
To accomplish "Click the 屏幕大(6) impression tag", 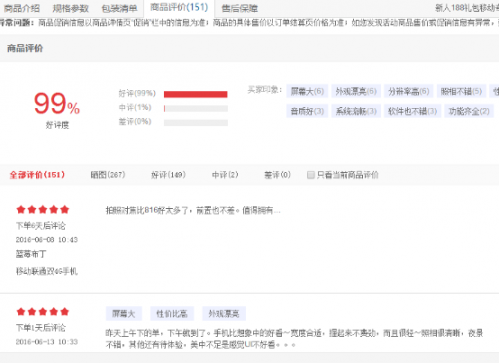I will tap(307, 91).
